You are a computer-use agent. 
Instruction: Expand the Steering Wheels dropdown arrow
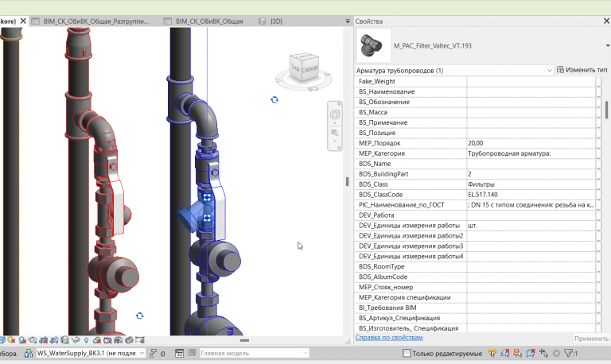pos(335,123)
